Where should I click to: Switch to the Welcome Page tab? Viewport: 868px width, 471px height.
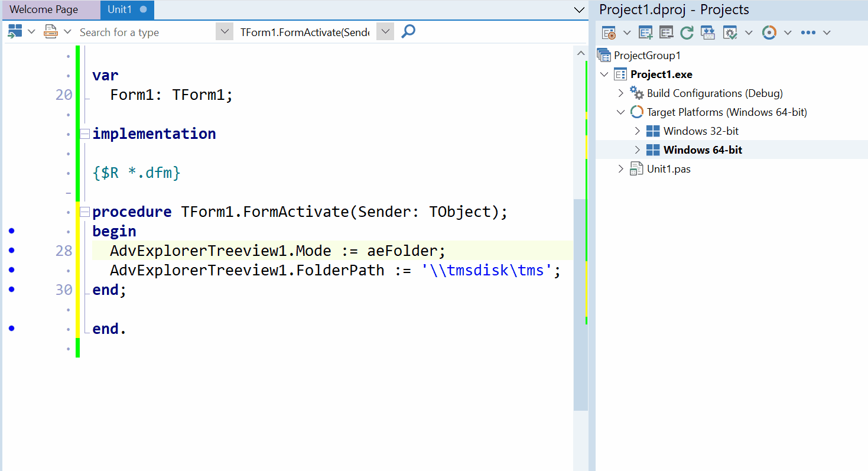[44, 9]
